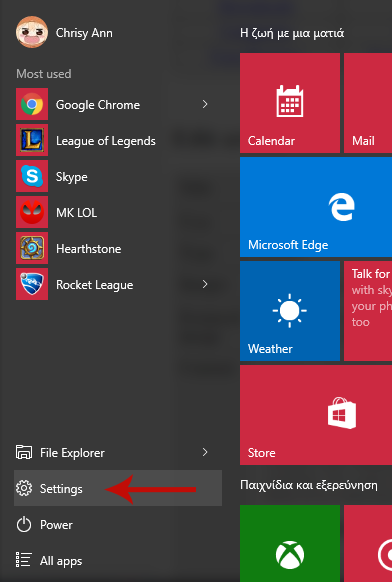The image size is (392, 582).
Task: Click the League of Legends label
Action: click(106, 141)
